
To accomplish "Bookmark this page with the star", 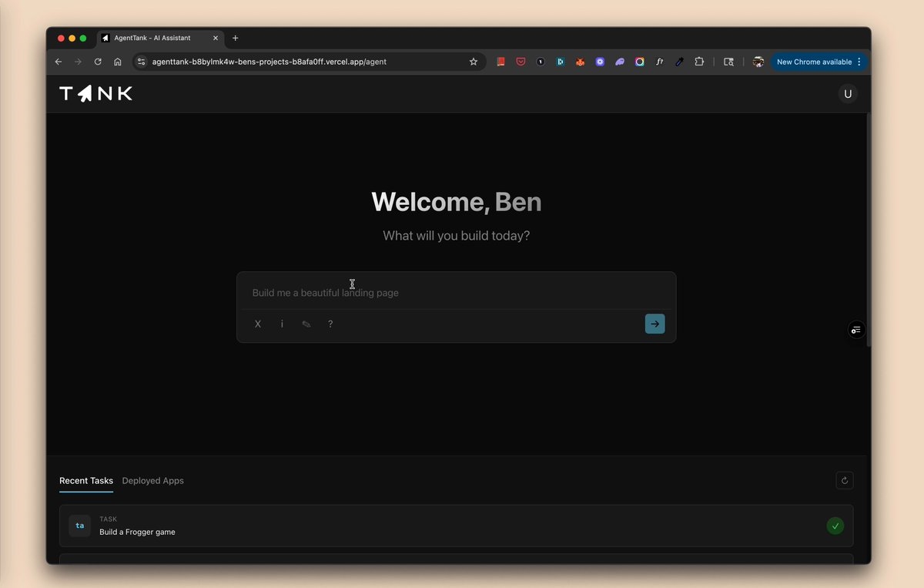I will (x=474, y=62).
